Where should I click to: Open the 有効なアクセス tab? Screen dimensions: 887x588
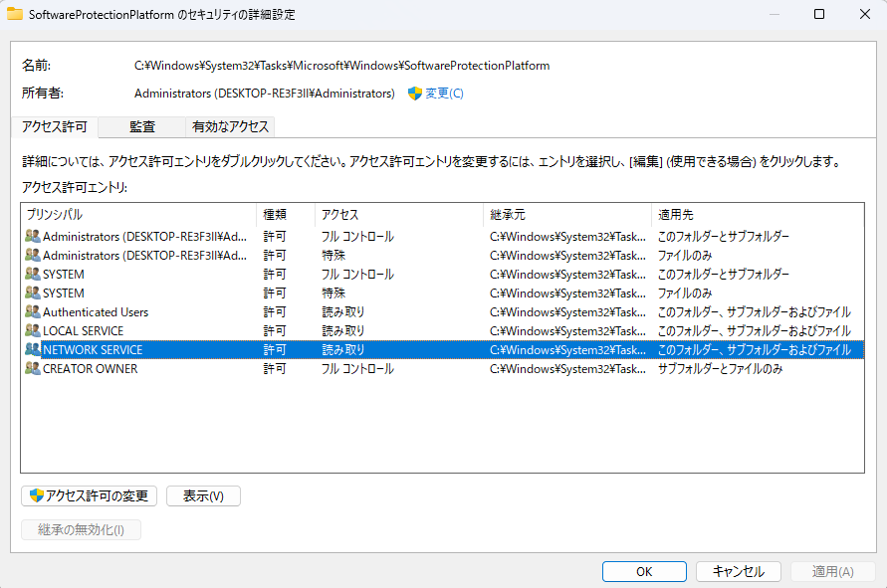tap(230, 126)
